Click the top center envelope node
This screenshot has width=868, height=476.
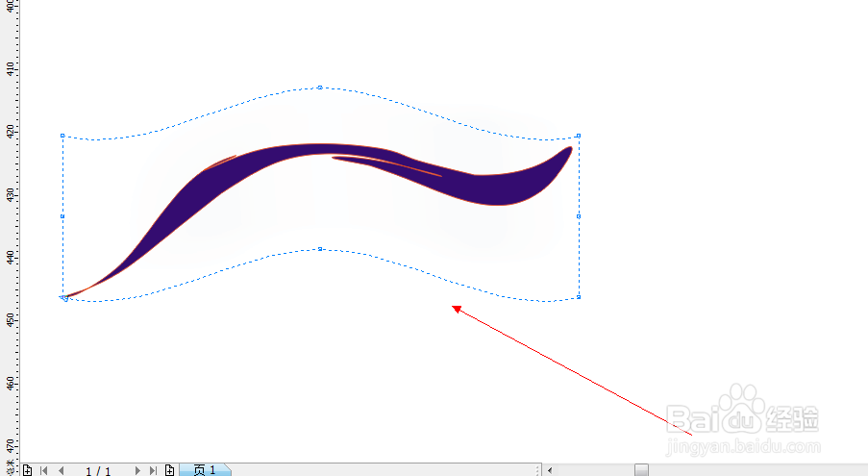click(x=320, y=88)
